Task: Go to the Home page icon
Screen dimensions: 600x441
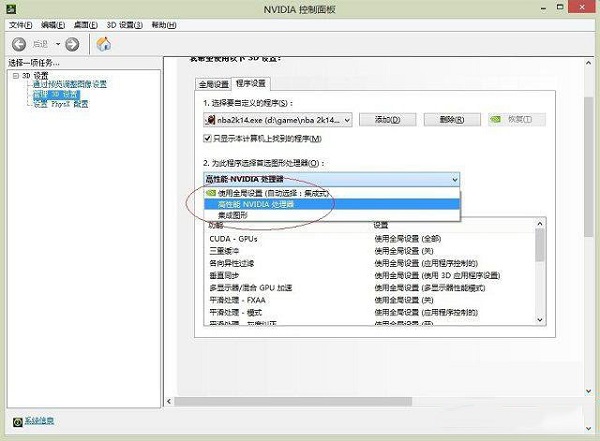Action: (x=103, y=44)
